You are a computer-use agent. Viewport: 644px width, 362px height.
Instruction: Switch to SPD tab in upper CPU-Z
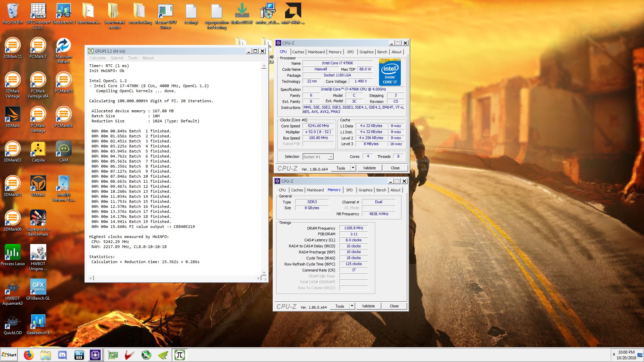click(x=350, y=52)
